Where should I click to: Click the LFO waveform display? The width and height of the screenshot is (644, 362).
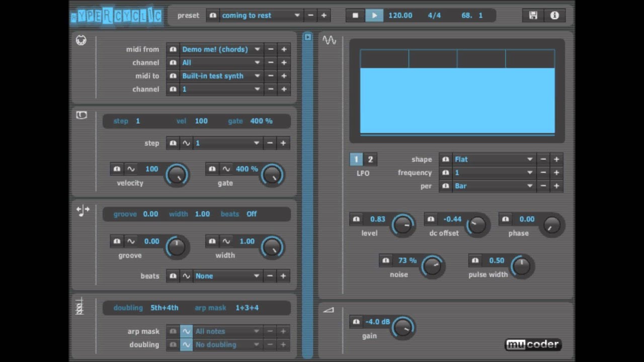[457, 92]
